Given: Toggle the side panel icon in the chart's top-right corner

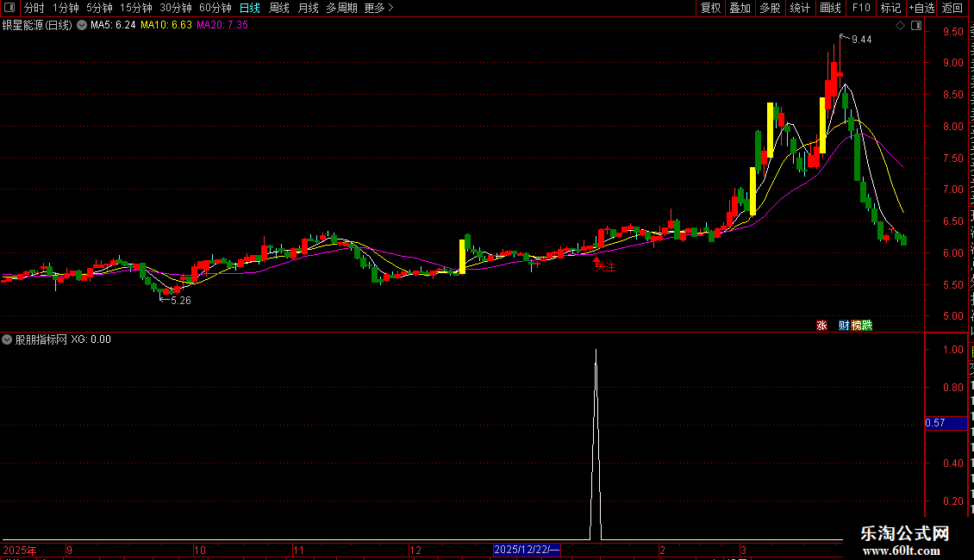Looking at the screenshot, I should tap(916, 26).
